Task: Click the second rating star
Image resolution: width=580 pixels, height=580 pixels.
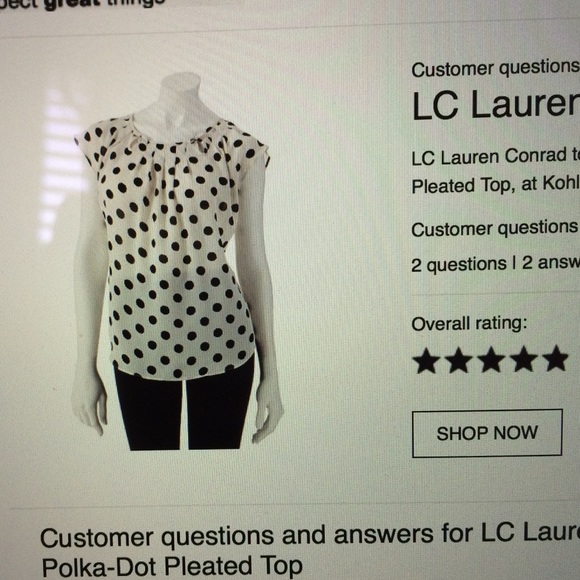Action: pyautogui.click(x=459, y=360)
